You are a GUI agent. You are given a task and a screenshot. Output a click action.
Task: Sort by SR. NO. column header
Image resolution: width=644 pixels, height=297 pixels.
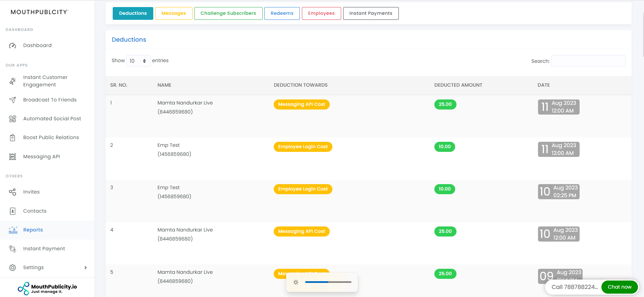pyautogui.click(x=119, y=85)
